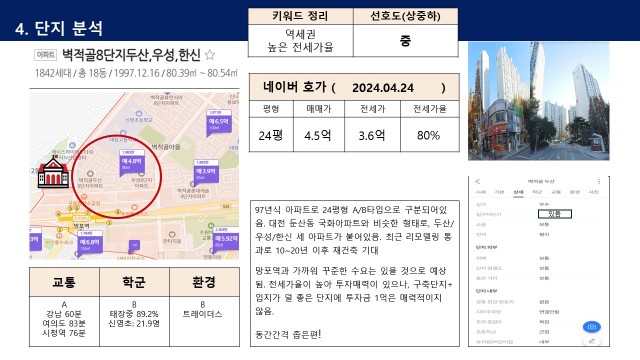Click the 아파트 badge beside the title

pos(45,55)
